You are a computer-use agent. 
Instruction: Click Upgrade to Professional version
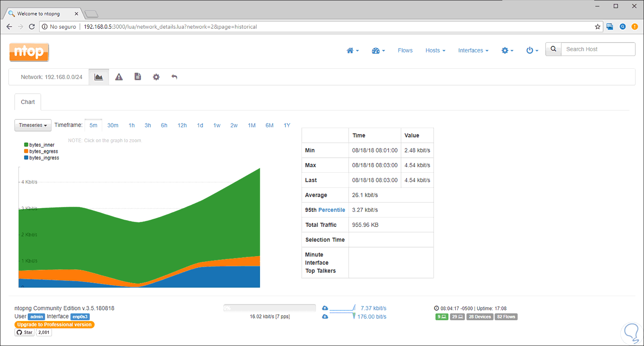(55, 325)
